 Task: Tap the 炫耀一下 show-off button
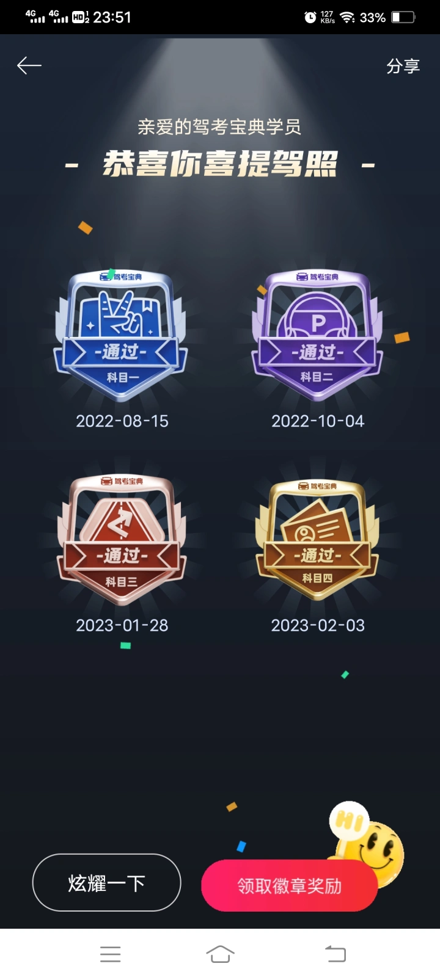click(106, 882)
